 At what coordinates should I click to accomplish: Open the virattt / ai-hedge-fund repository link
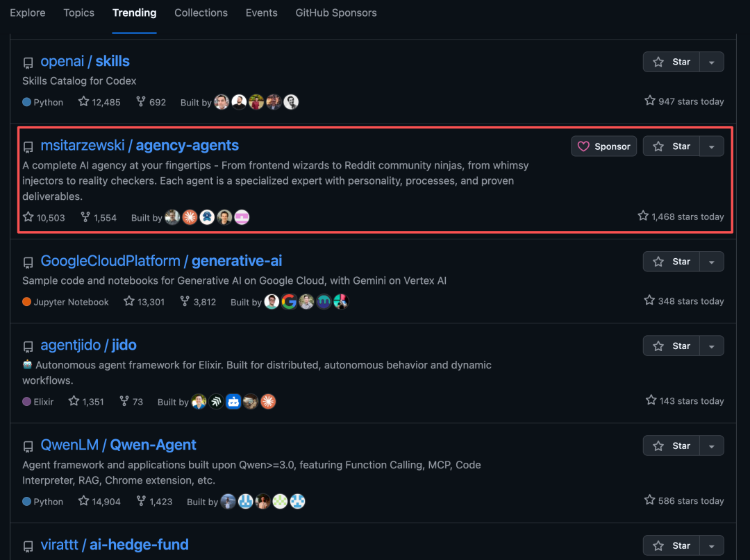(115, 545)
